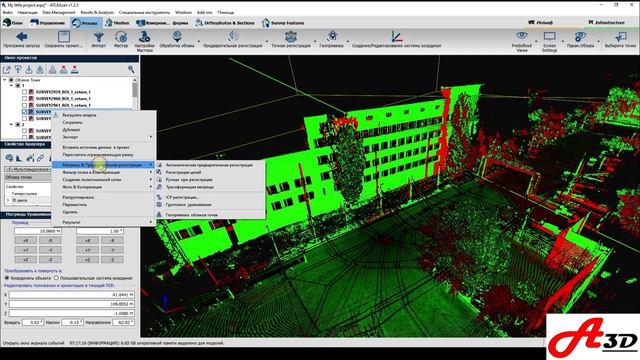This screenshot has width=640, height=360.
Task: Click the Направление angle field
Action: point(123,322)
